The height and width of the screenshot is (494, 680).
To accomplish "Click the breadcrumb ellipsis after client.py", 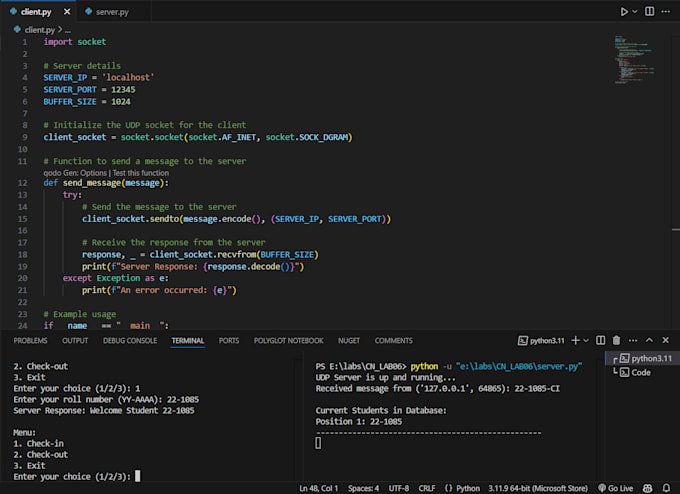I will coord(68,30).
